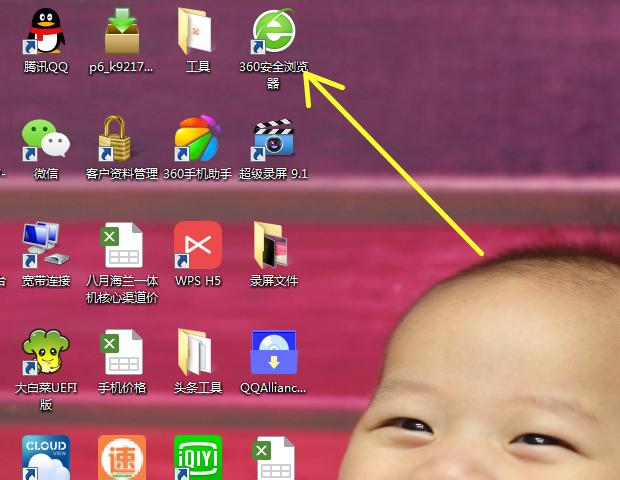This screenshot has height=480, width=620.
Task: Open the 录屏文件 folder
Action: 270,245
